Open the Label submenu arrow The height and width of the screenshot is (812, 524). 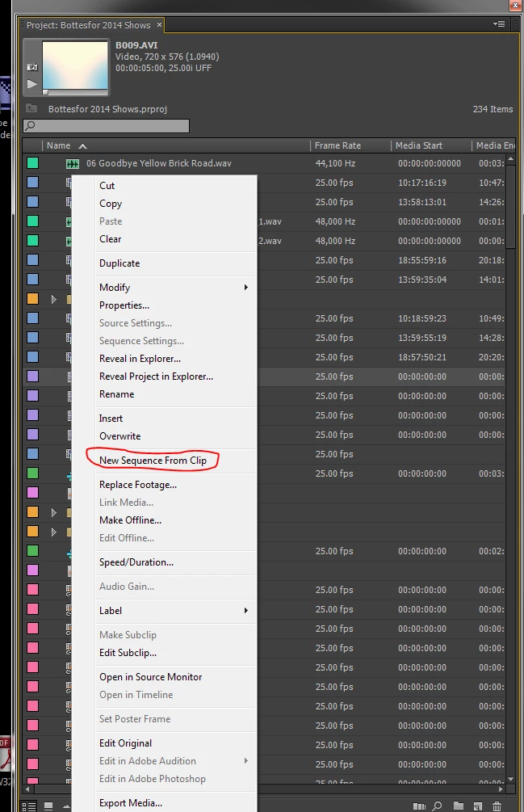point(246,611)
